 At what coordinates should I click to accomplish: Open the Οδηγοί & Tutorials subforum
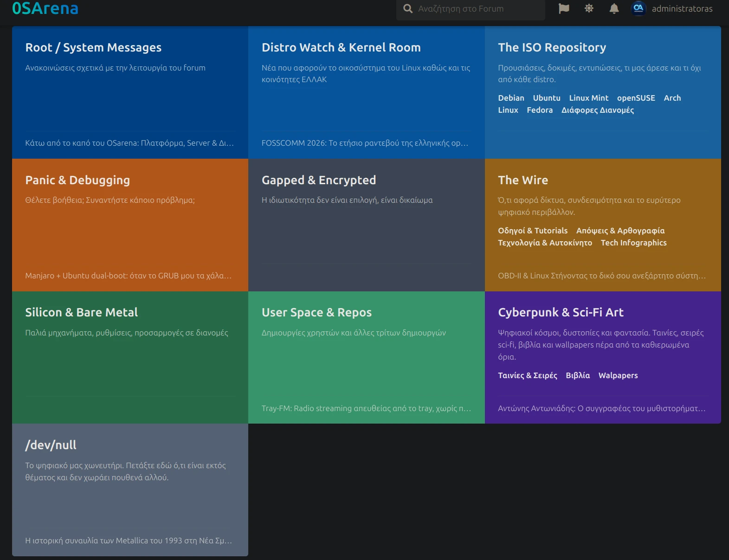[x=533, y=231]
